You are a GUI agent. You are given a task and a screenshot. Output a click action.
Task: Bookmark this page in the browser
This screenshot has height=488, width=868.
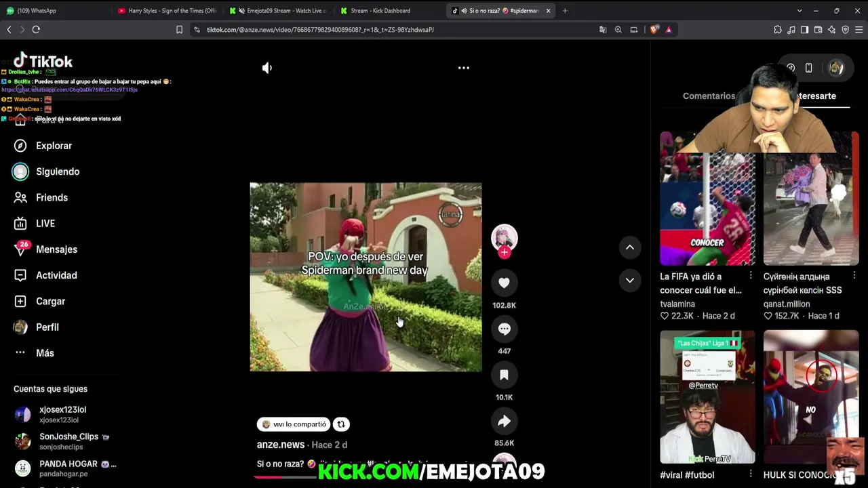[179, 30]
